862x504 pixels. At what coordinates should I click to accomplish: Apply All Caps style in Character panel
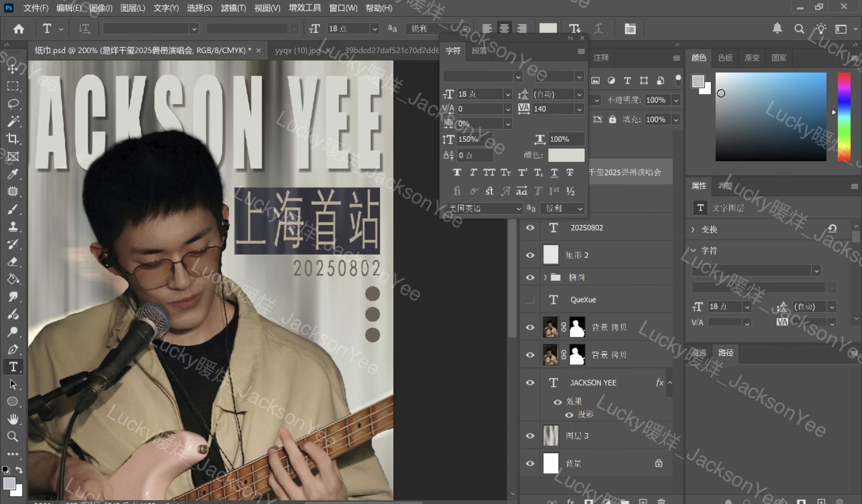489,172
